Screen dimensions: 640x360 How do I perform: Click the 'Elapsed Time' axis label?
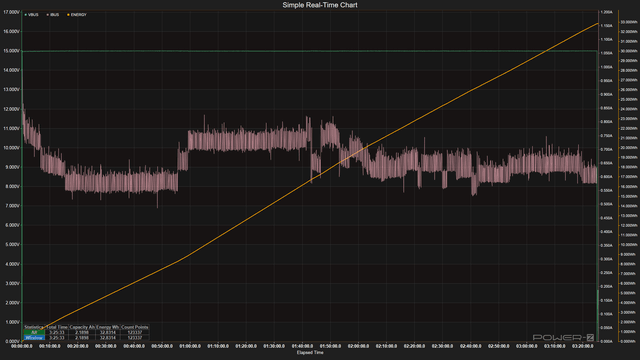pos(310,353)
